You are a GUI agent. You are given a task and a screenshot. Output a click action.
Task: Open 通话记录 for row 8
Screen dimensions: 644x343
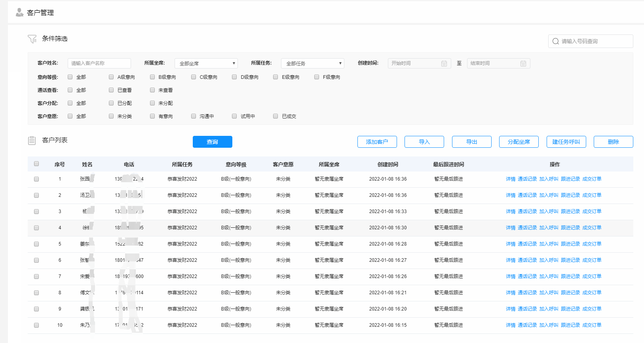click(527, 293)
